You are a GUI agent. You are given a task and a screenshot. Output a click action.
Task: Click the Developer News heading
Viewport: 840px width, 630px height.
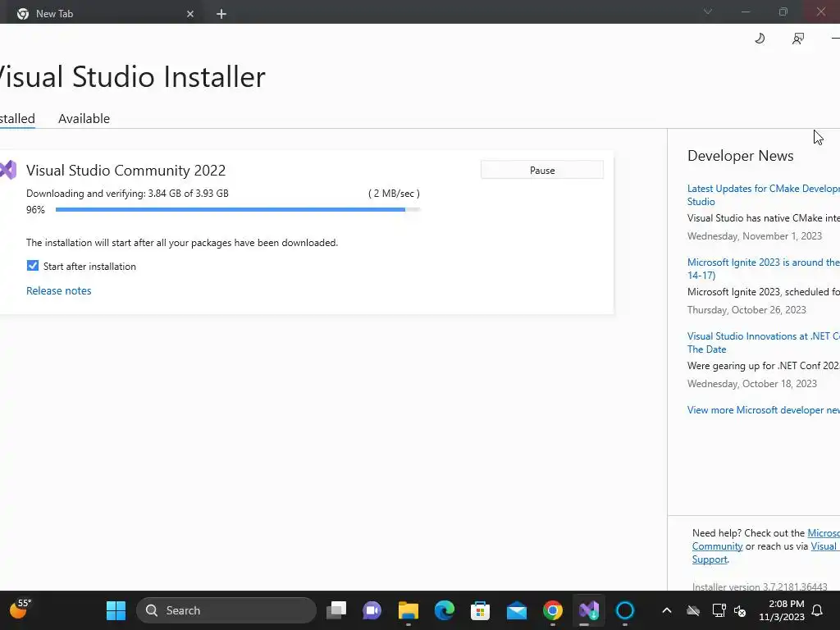coord(741,156)
